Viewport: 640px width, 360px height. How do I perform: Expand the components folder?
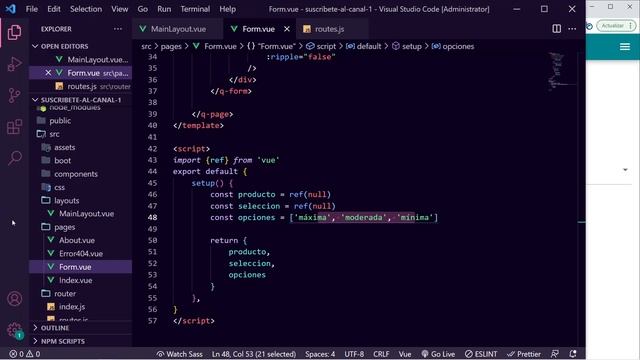click(x=70, y=174)
